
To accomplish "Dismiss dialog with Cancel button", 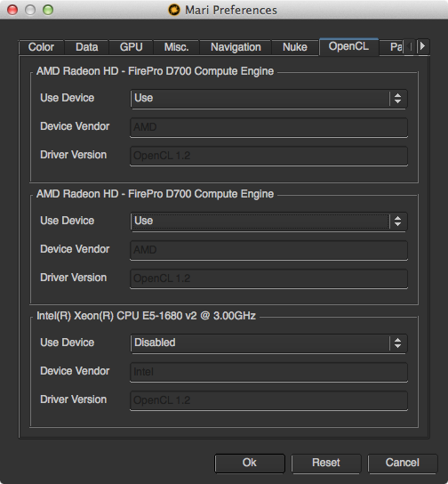I will 403,463.
